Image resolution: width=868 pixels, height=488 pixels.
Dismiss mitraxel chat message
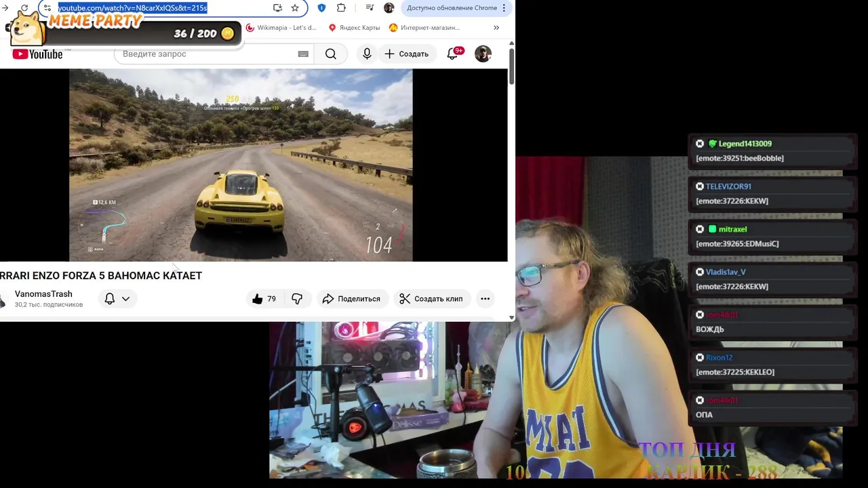[x=700, y=229]
